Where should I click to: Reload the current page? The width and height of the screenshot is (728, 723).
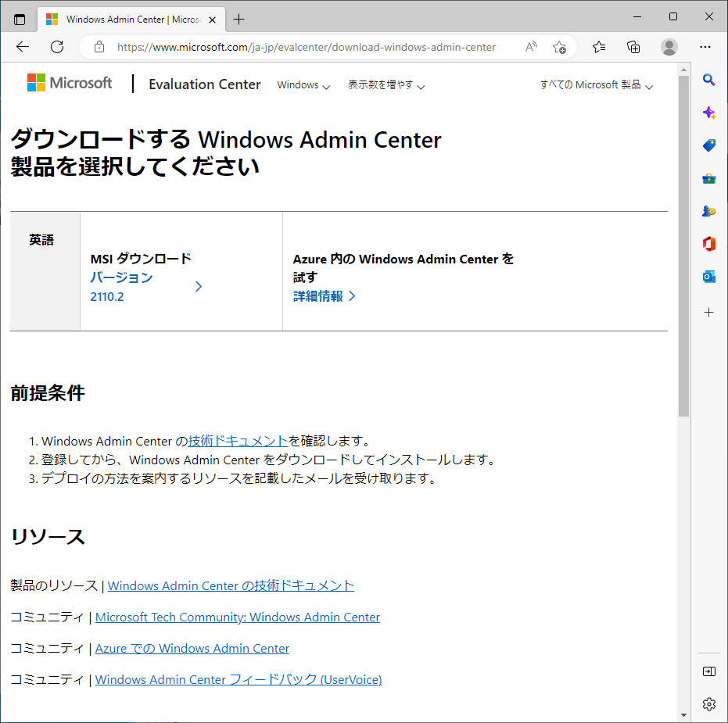pos(57,47)
